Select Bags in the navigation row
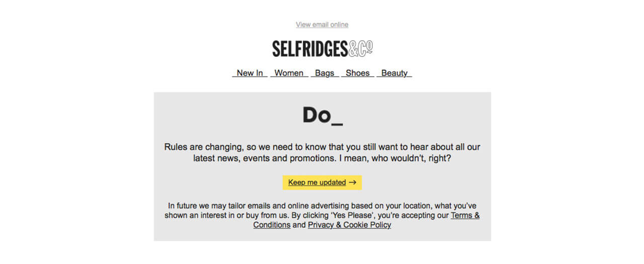 [x=325, y=73]
